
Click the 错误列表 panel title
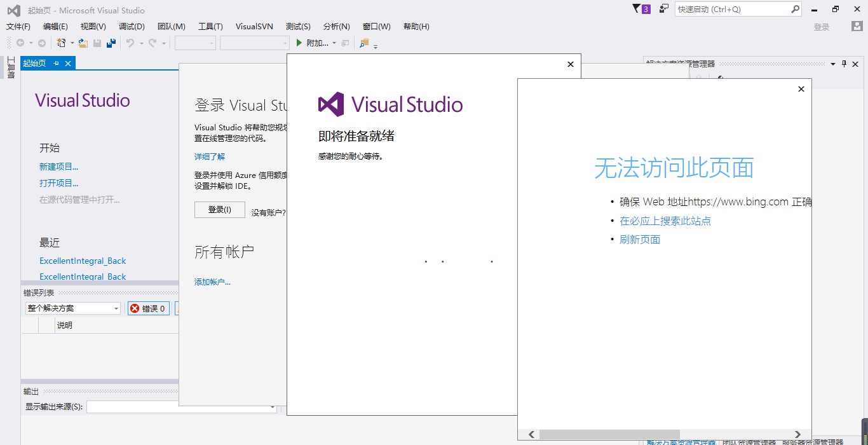tap(39, 293)
